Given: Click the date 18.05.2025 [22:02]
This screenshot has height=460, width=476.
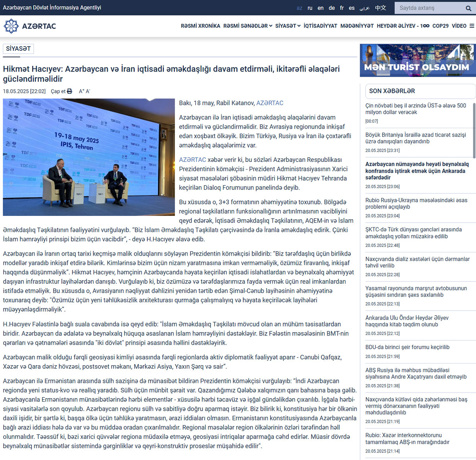Looking at the screenshot, I should click(24, 91).
